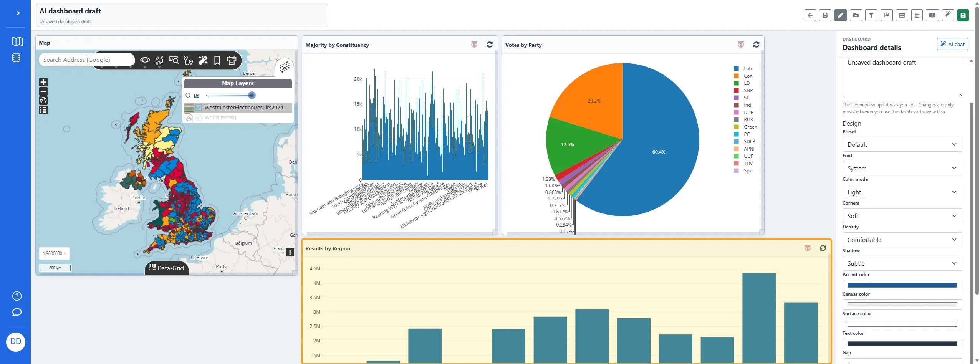Open the magic wand AI tool in top toolbar
The height and width of the screenshot is (364, 980).
tap(948, 15)
